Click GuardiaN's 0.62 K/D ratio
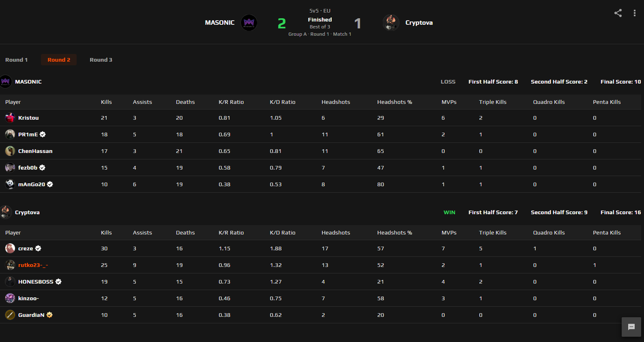 tap(275, 315)
